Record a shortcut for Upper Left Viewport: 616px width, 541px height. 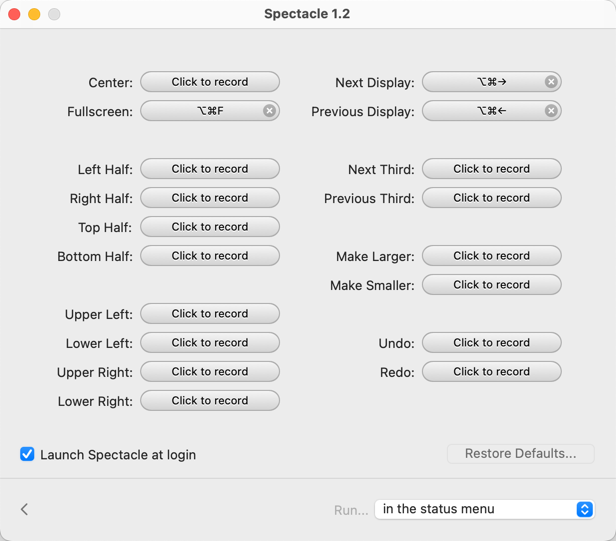coord(210,314)
